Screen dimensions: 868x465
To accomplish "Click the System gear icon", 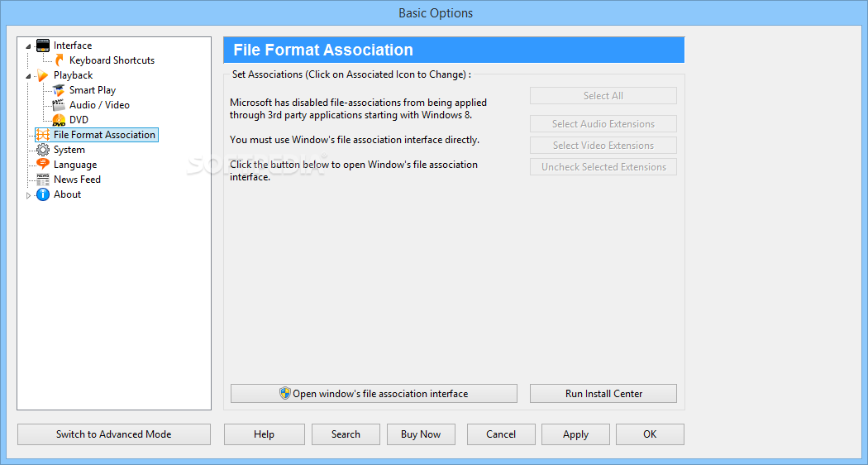I will (x=43, y=150).
